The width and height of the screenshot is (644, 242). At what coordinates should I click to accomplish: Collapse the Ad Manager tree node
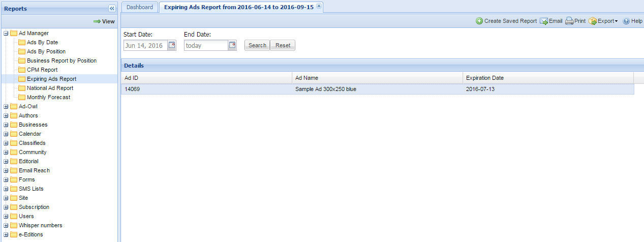point(6,33)
